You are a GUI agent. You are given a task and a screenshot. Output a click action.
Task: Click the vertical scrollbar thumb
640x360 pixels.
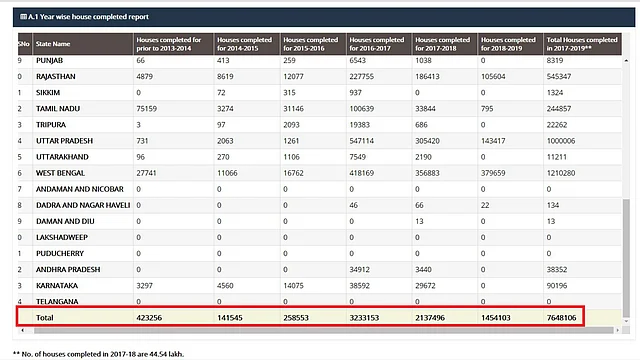[x=626, y=256]
